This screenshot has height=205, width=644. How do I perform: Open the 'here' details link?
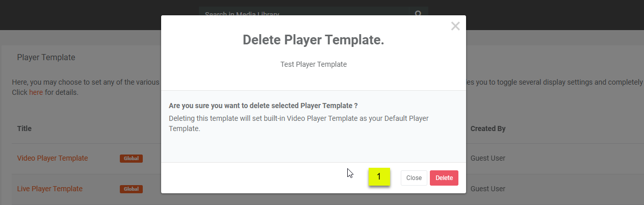(x=36, y=92)
